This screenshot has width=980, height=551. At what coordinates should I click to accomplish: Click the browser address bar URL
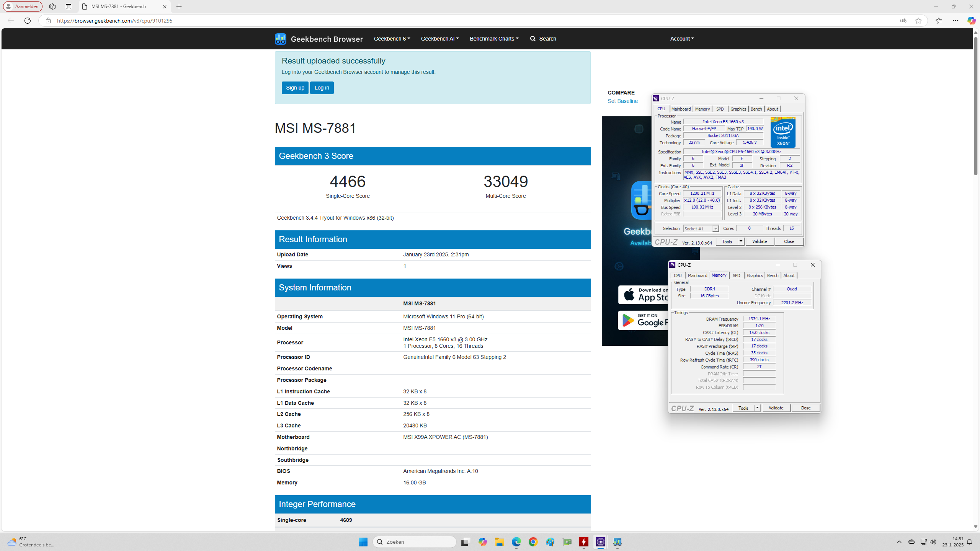(114, 21)
